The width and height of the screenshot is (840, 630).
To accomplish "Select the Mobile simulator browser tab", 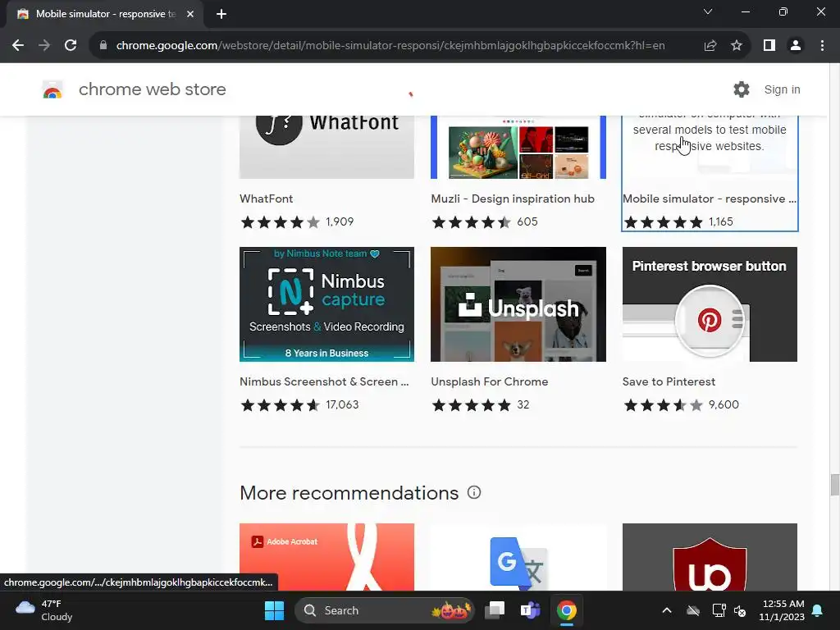I will click(105, 14).
